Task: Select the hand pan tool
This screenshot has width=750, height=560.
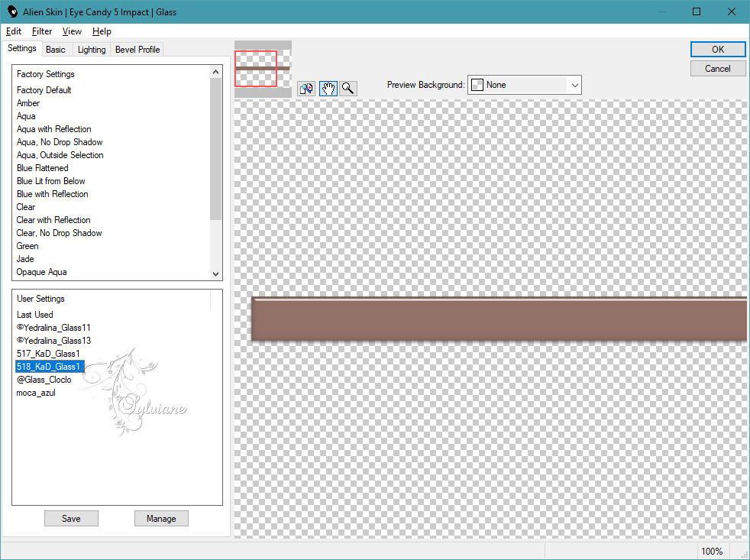Action: [x=328, y=89]
